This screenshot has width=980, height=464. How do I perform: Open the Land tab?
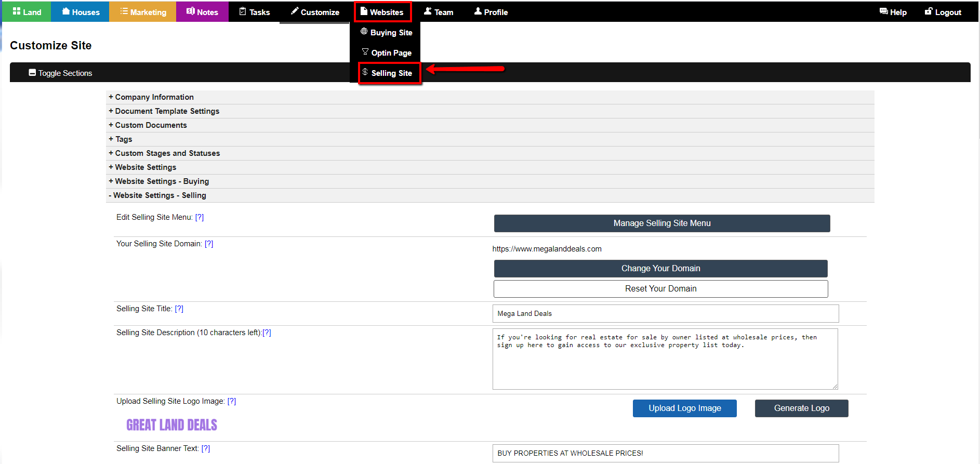coord(27,12)
